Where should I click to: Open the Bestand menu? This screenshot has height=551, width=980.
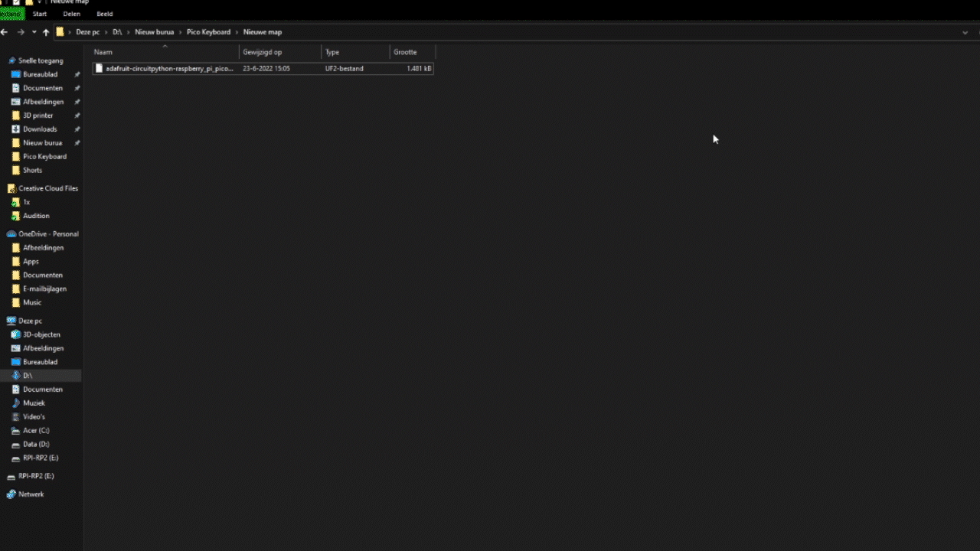[12, 14]
